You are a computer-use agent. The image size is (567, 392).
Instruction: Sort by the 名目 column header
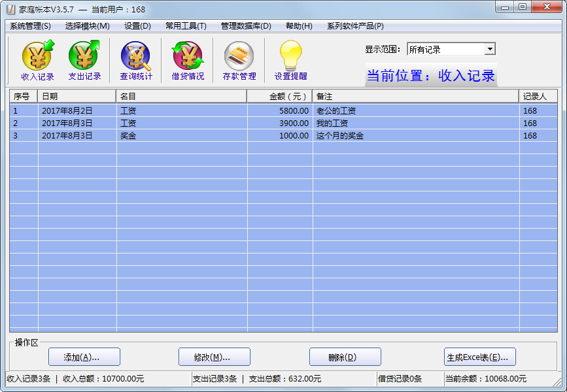182,97
